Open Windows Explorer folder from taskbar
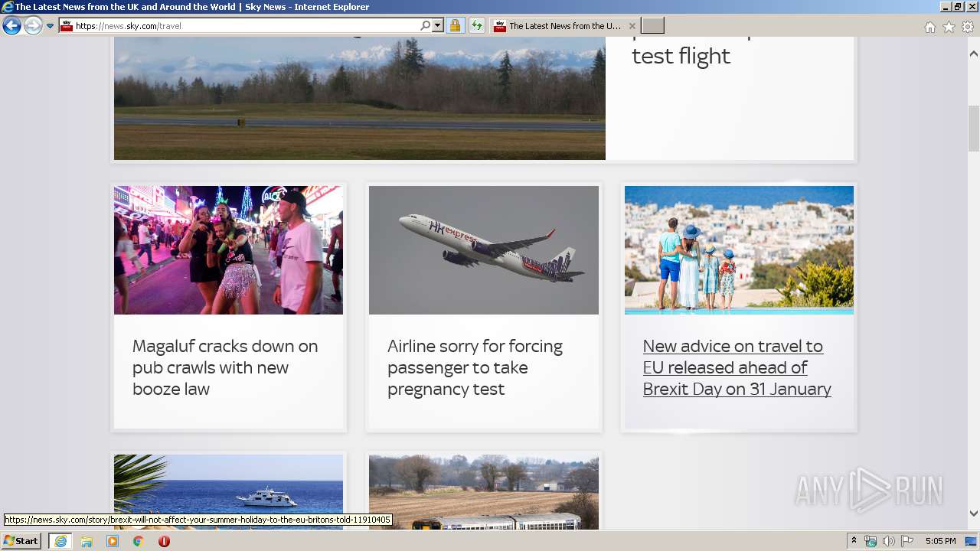Viewport: 980px width, 551px height. [x=87, y=541]
